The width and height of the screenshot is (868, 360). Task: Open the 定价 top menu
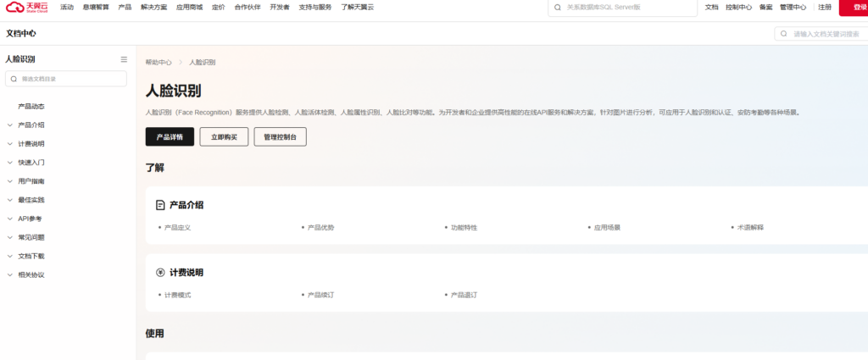click(x=219, y=8)
